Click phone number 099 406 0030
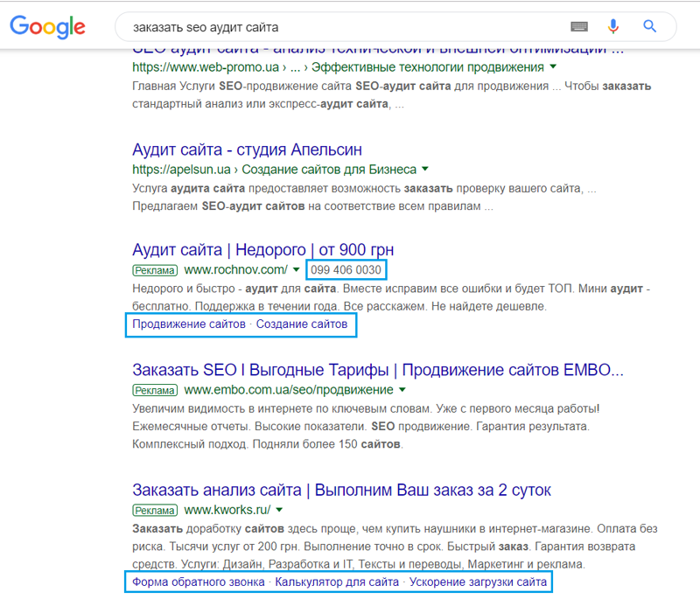 pos(346,270)
